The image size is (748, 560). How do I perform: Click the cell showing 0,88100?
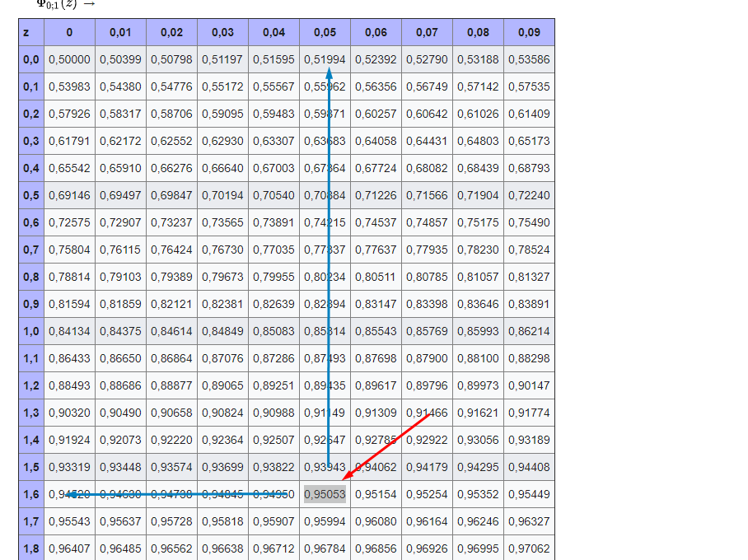478,358
